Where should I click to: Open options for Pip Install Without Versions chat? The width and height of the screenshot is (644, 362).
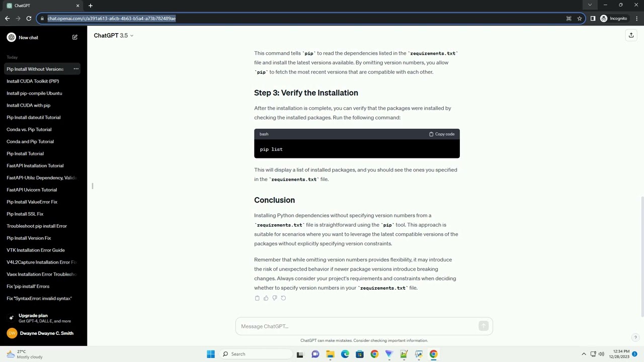tap(76, 69)
